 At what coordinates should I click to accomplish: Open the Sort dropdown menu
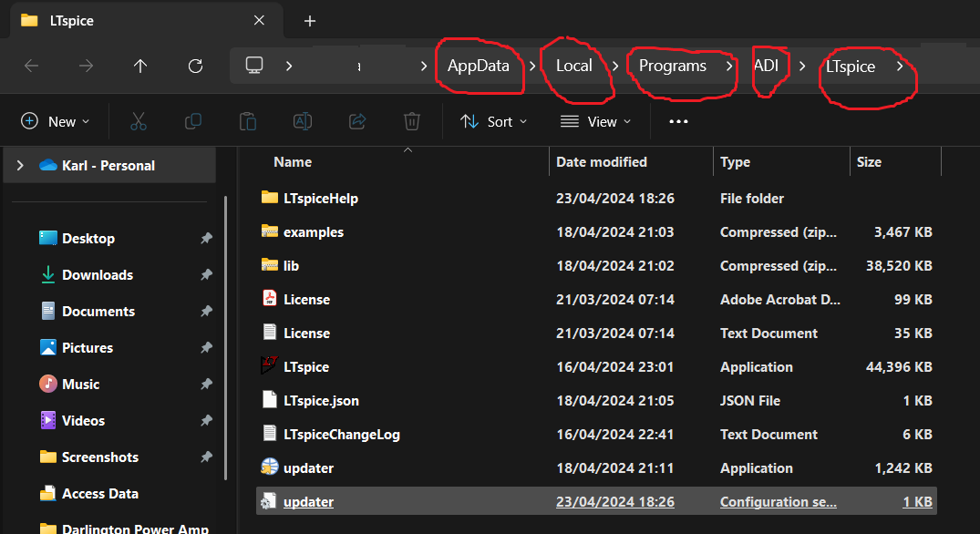coord(494,121)
